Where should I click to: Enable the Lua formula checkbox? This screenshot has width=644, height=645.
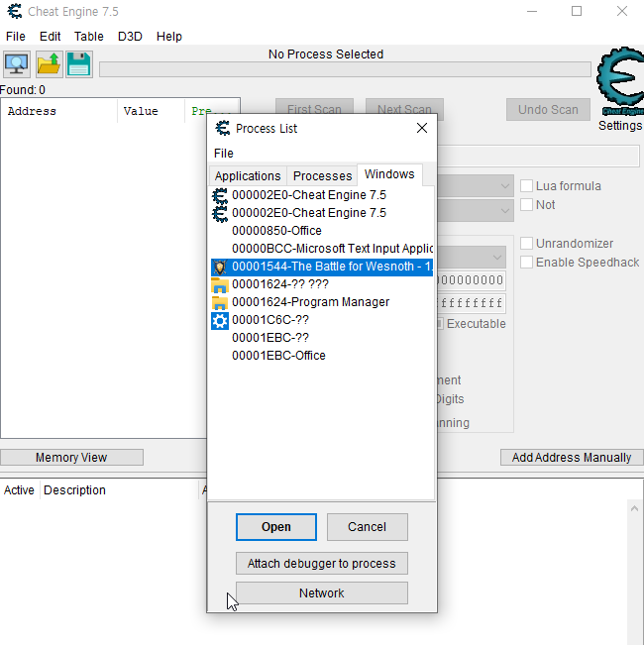point(526,185)
